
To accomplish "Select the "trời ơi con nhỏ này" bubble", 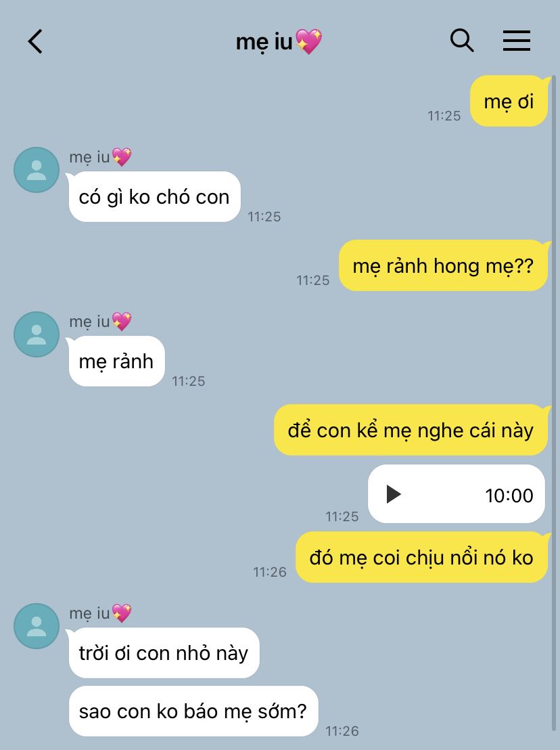I will tap(164, 653).
